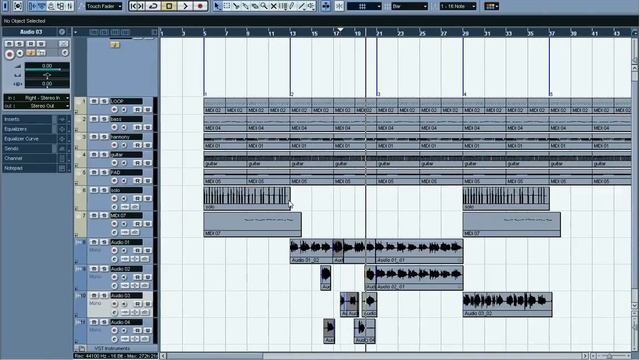Start playback with the Play button
This screenshot has width=640, height=360.
(x=185, y=6)
